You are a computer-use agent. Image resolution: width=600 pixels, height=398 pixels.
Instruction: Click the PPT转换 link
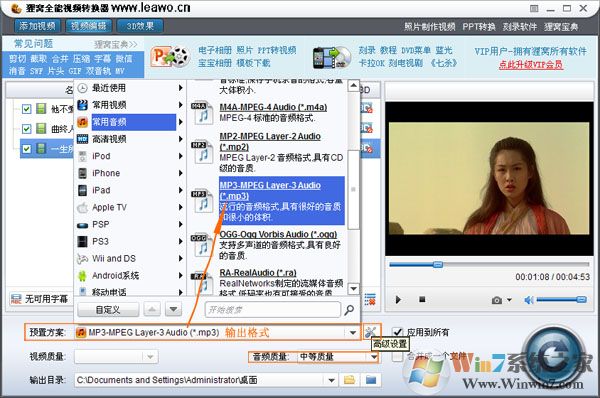[479, 27]
